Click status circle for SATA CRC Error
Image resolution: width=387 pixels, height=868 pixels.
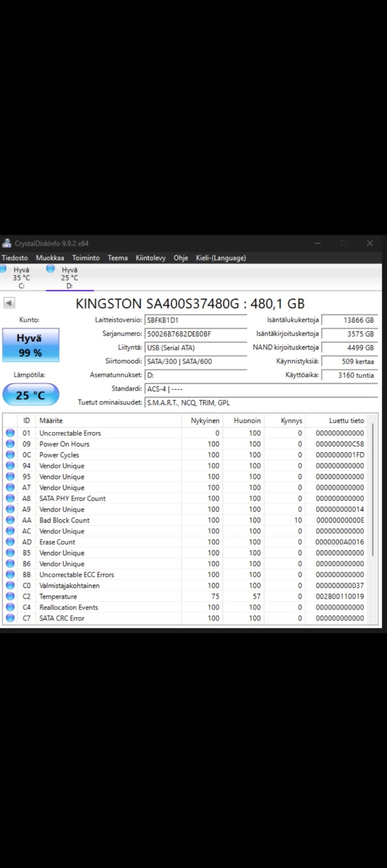pyautogui.click(x=10, y=618)
